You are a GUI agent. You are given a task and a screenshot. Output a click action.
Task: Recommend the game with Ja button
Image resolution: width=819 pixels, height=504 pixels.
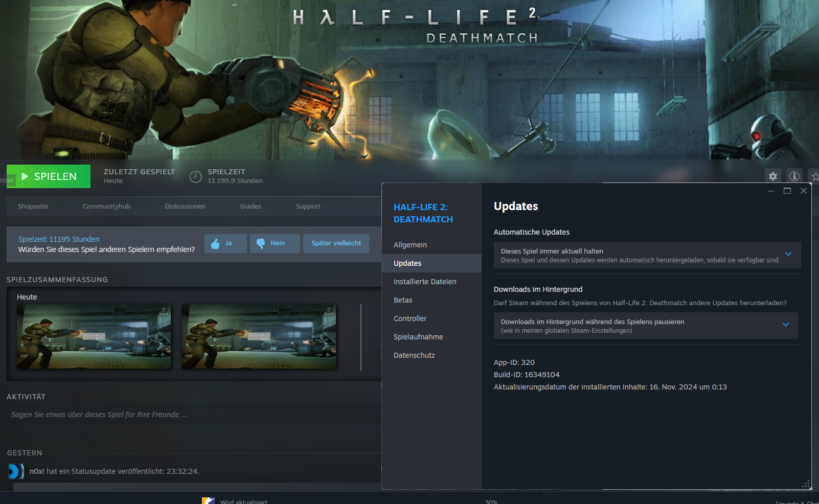[x=225, y=243]
